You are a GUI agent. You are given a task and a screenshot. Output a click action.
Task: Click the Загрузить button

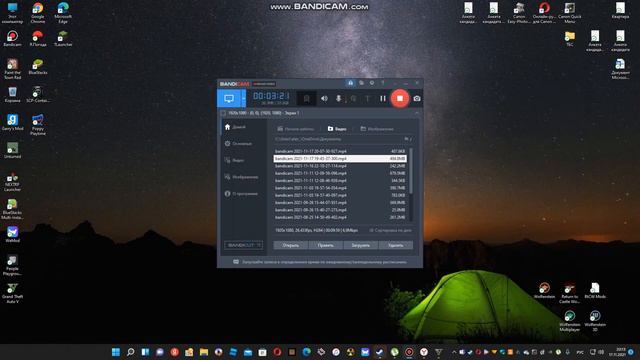(x=360, y=245)
